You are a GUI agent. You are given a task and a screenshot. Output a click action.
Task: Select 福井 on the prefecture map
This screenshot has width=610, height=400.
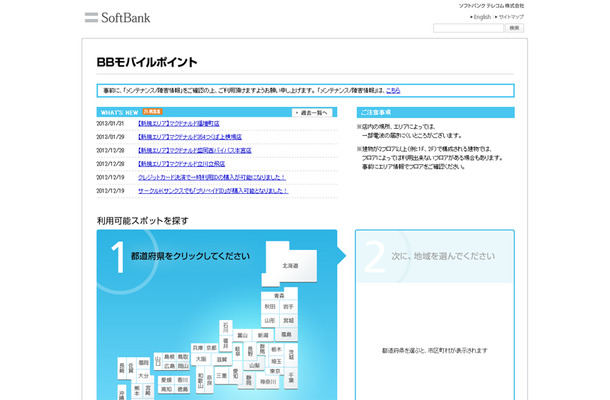[x=226, y=343]
